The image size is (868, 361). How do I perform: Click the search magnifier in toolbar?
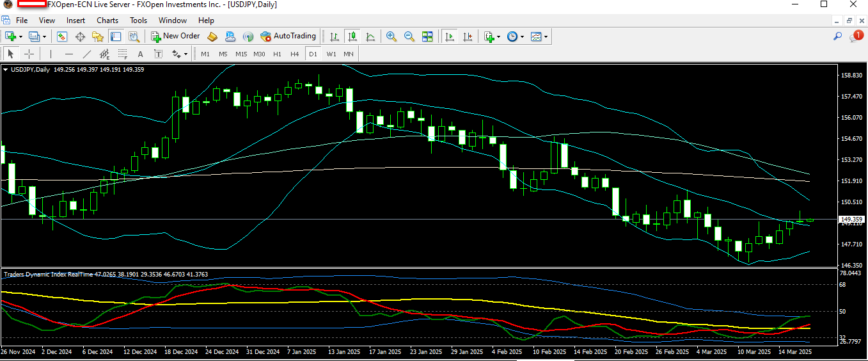837,36
